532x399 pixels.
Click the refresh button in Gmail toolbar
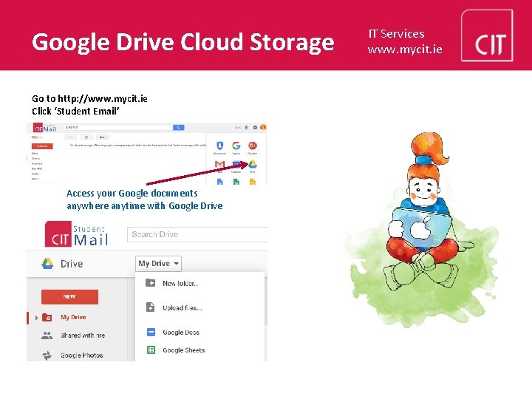[x=86, y=137]
